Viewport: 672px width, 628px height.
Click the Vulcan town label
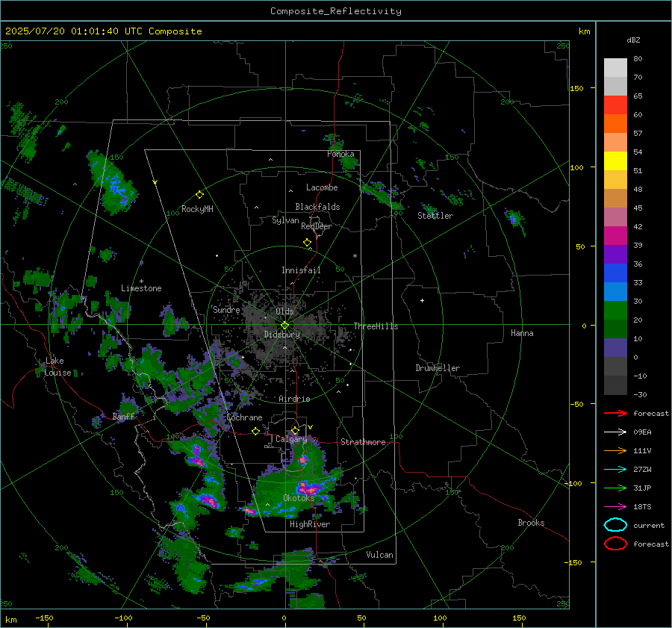(380, 555)
